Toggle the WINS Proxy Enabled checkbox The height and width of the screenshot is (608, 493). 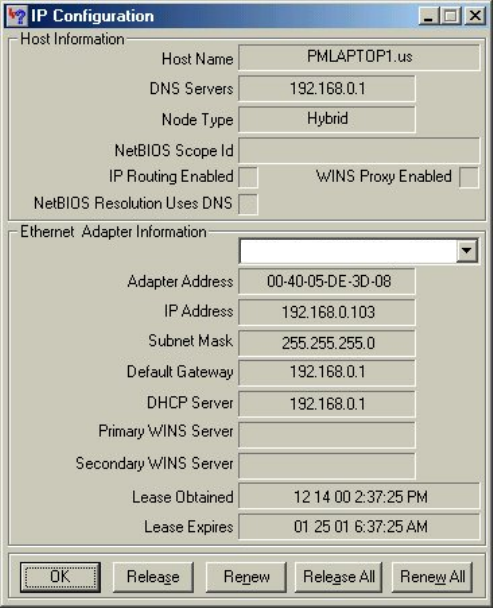pos(469,177)
